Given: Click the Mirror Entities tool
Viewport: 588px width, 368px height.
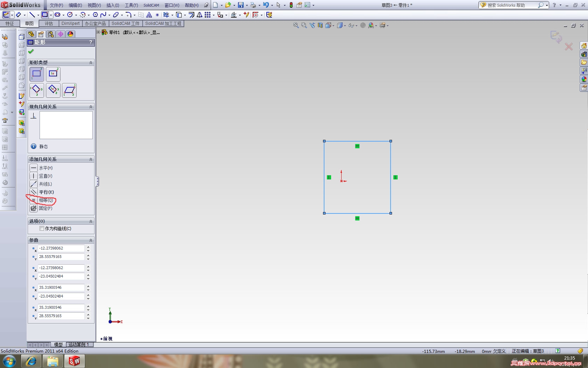Looking at the screenshot, I should [x=199, y=15].
